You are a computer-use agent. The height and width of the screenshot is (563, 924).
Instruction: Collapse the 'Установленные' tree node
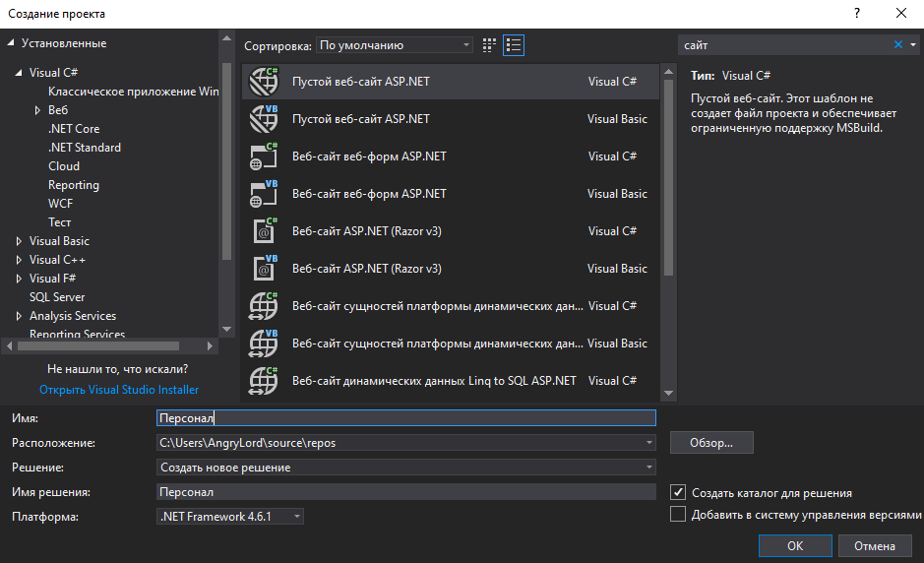coord(11,43)
